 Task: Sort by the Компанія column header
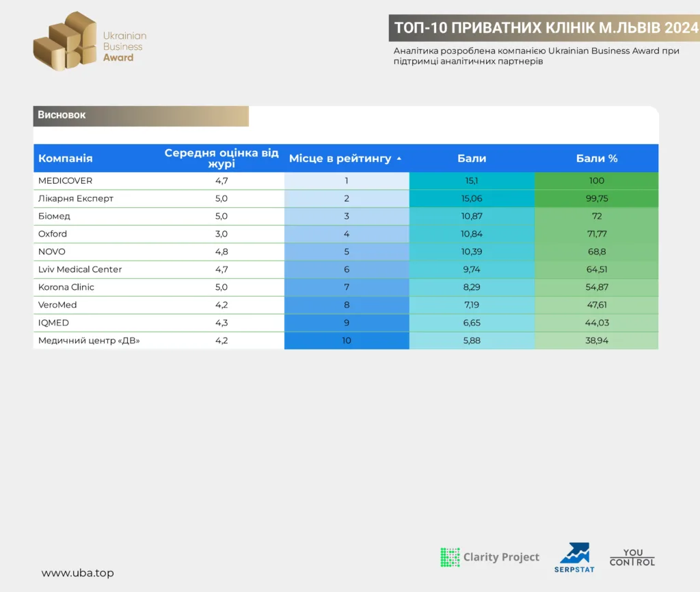pos(65,159)
